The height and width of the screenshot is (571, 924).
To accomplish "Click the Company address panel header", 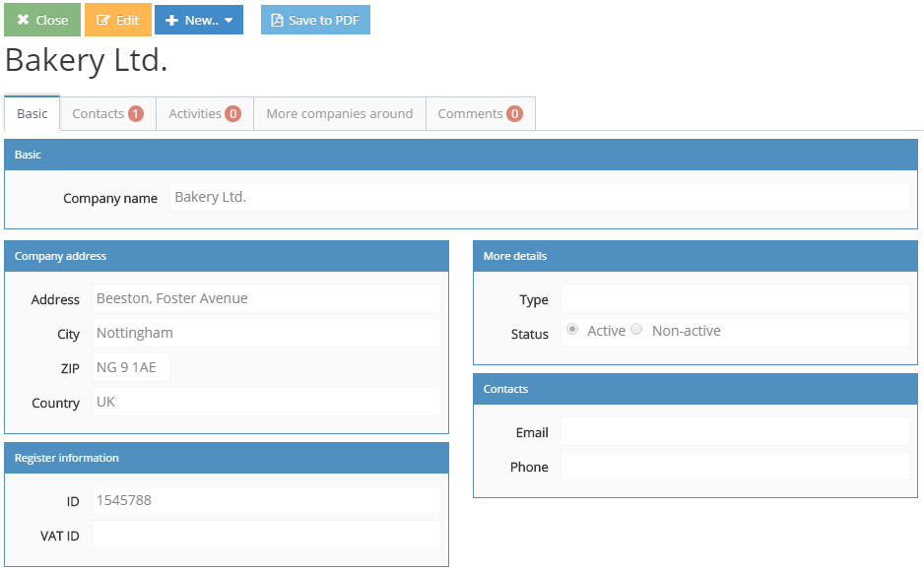I will click(x=227, y=256).
